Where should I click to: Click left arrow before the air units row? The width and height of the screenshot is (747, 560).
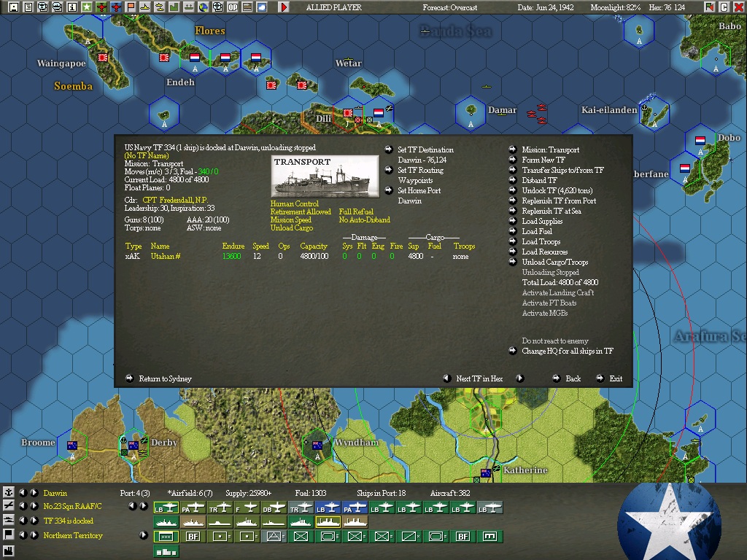tap(133, 506)
